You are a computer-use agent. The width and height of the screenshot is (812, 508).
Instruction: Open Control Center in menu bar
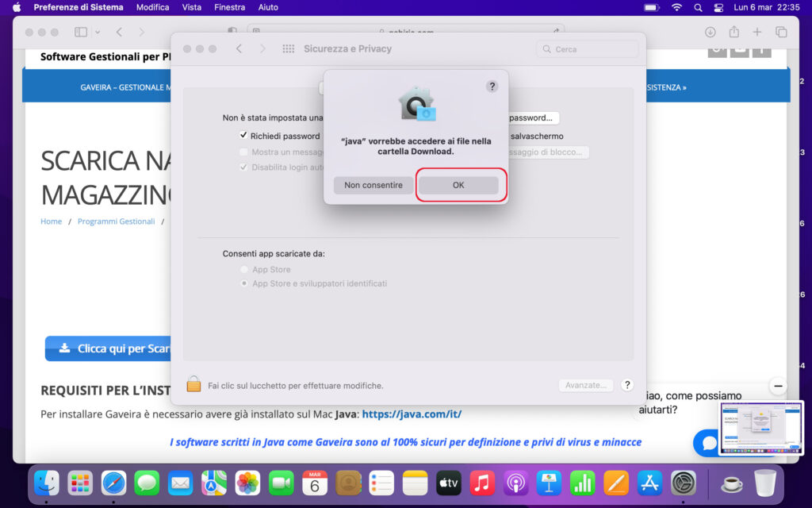(718, 7)
